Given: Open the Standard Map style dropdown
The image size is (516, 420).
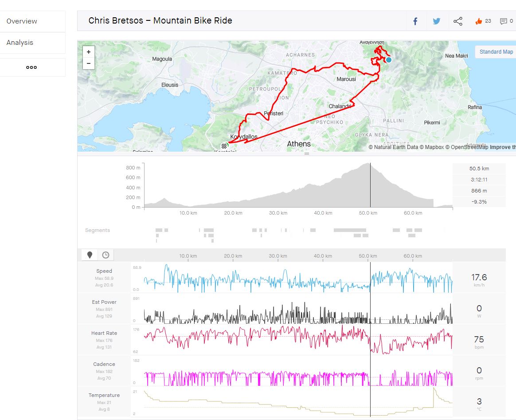Looking at the screenshot, I should coord(496,52).
